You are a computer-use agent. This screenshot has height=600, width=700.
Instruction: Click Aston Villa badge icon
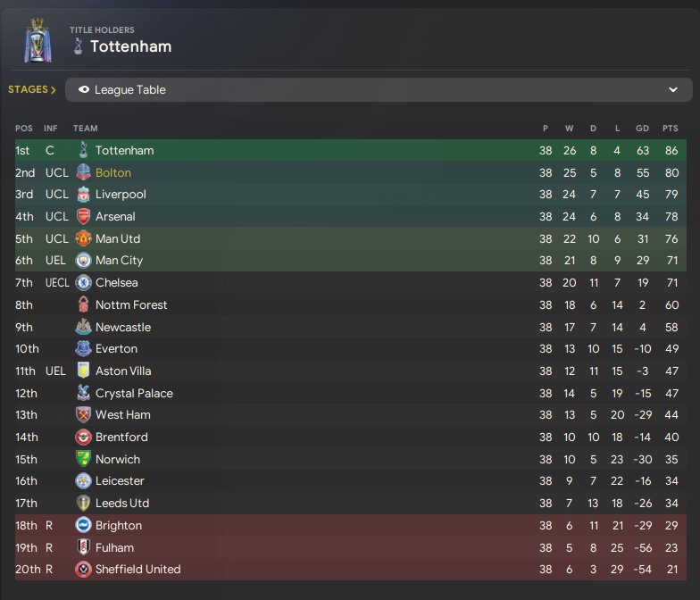83,371
